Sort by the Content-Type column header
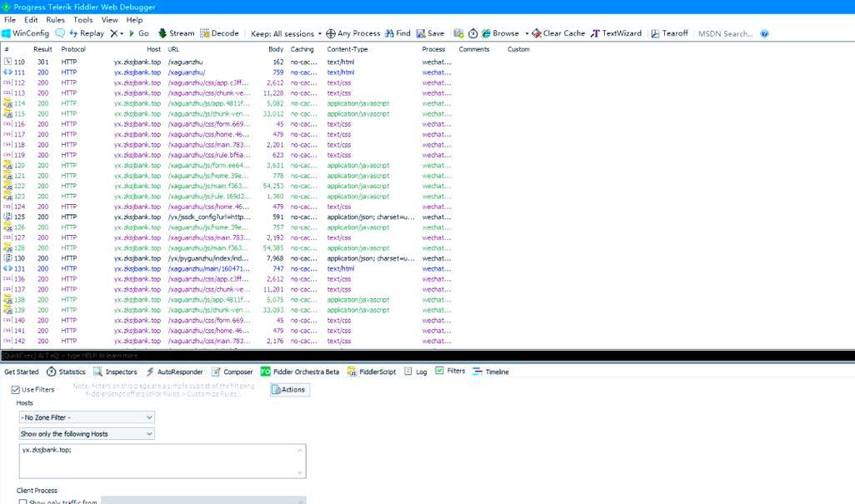 pyautogui.click(x=347, y=49)
